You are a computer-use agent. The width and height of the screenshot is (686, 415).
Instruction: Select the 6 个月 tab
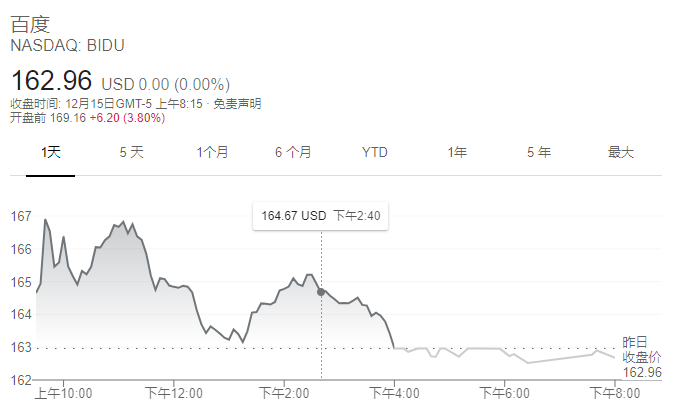click(x=294, y=152)
